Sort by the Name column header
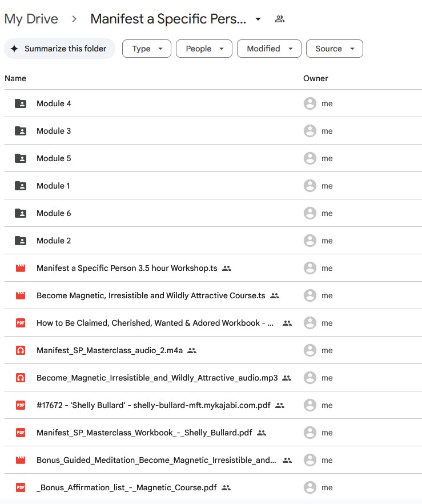 tap(15, 78)
